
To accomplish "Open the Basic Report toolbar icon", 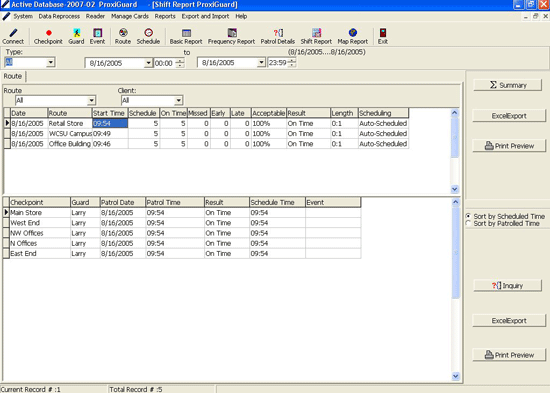I will (186, 36).
